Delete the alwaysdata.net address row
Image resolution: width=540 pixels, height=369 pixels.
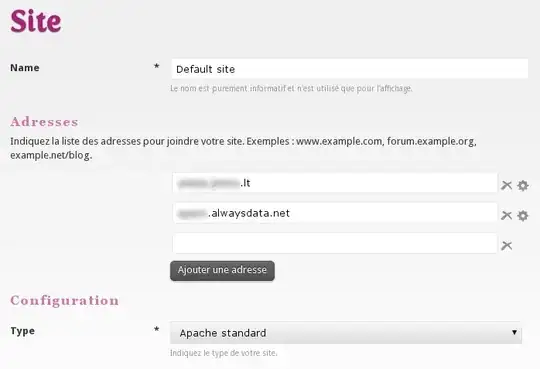tap(506, 216)
